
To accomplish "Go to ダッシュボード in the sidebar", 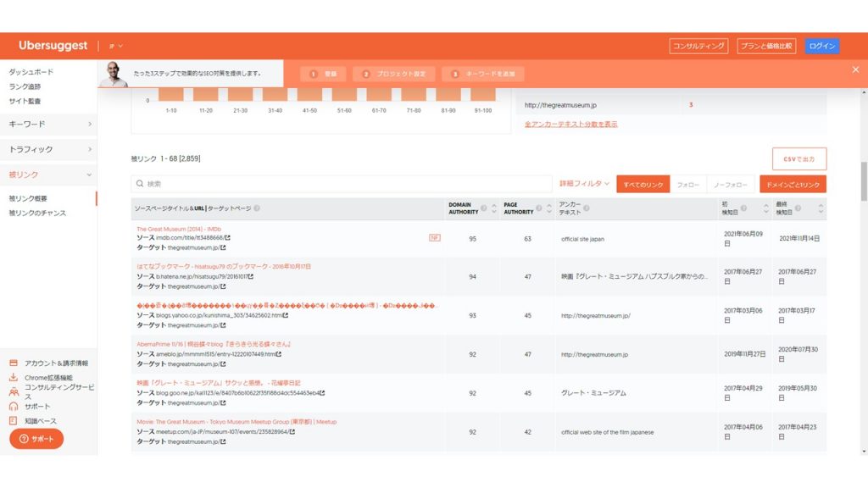I will 31,72.
